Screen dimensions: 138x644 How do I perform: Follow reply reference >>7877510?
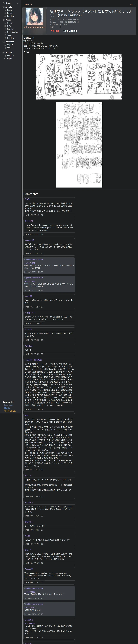point(30,608)
